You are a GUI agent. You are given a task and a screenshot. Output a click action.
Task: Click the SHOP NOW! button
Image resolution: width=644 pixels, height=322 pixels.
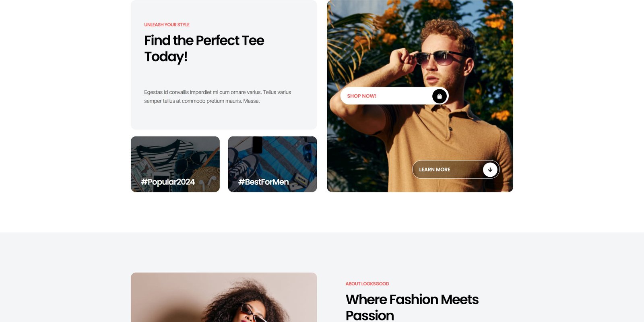(394, 96)
